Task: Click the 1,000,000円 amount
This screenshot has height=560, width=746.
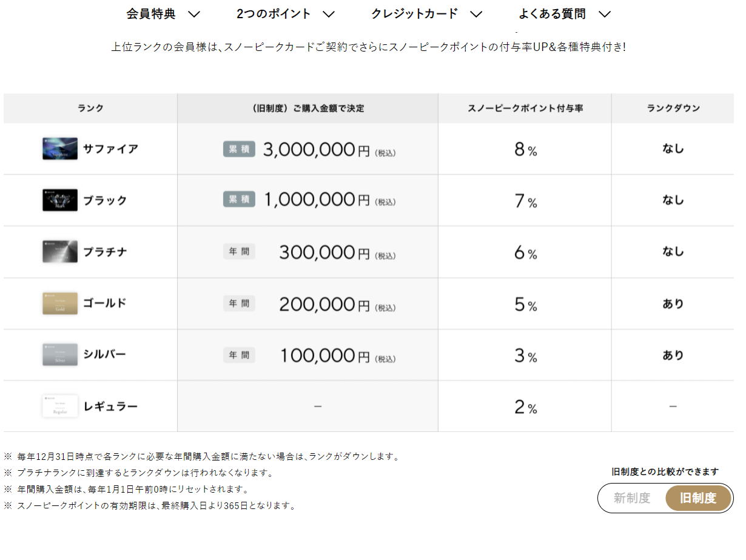Action: [317, 200]
